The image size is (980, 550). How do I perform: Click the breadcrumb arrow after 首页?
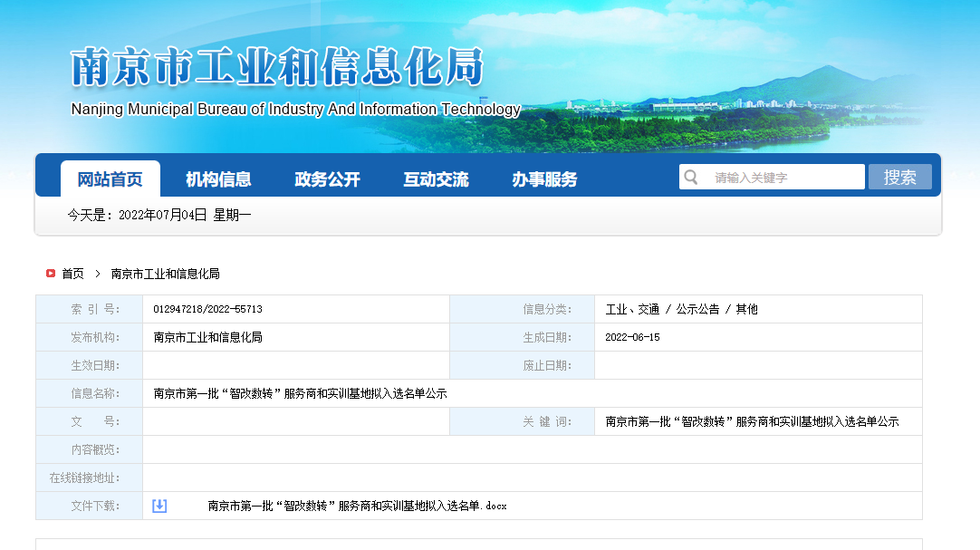coord(97,274)
